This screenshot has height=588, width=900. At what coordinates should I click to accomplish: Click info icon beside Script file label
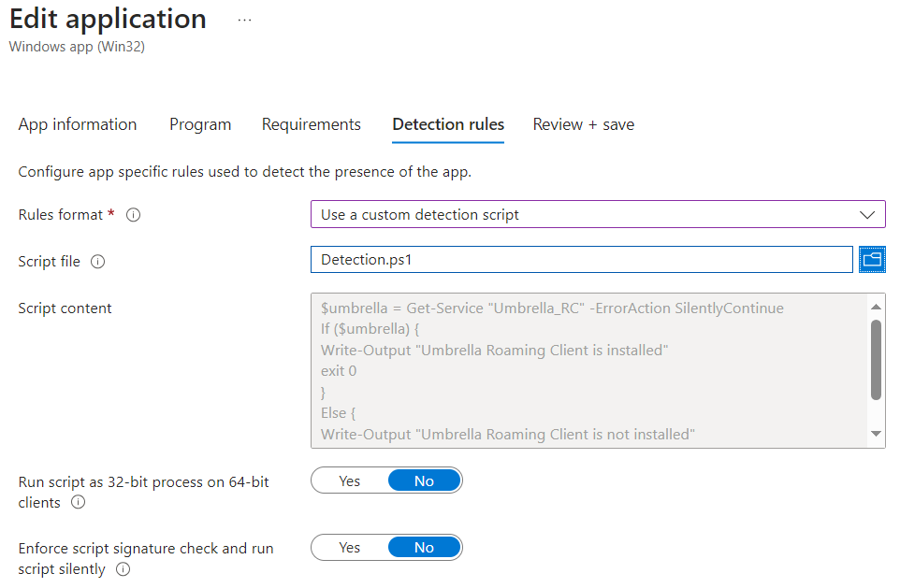pos(97,262)
